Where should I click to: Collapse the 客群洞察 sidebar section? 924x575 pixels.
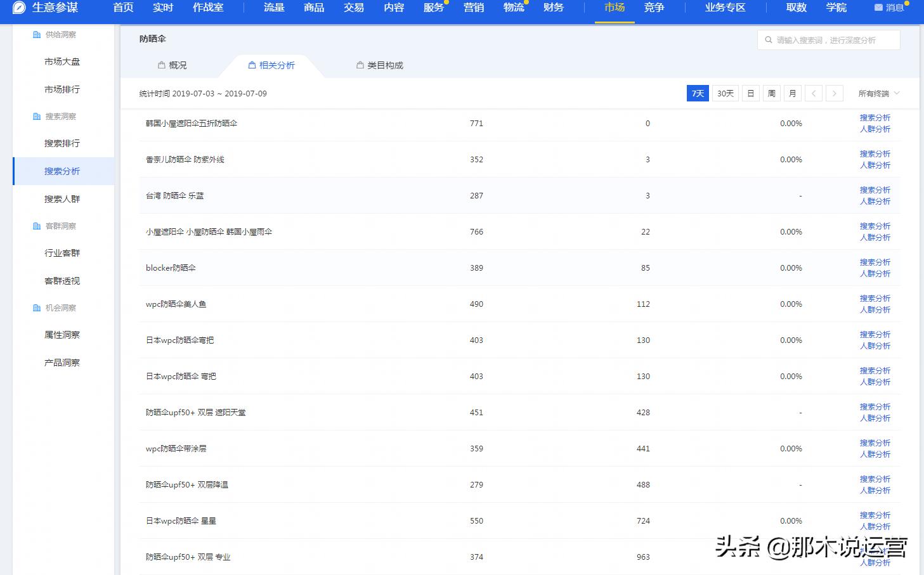coord(62,226)
